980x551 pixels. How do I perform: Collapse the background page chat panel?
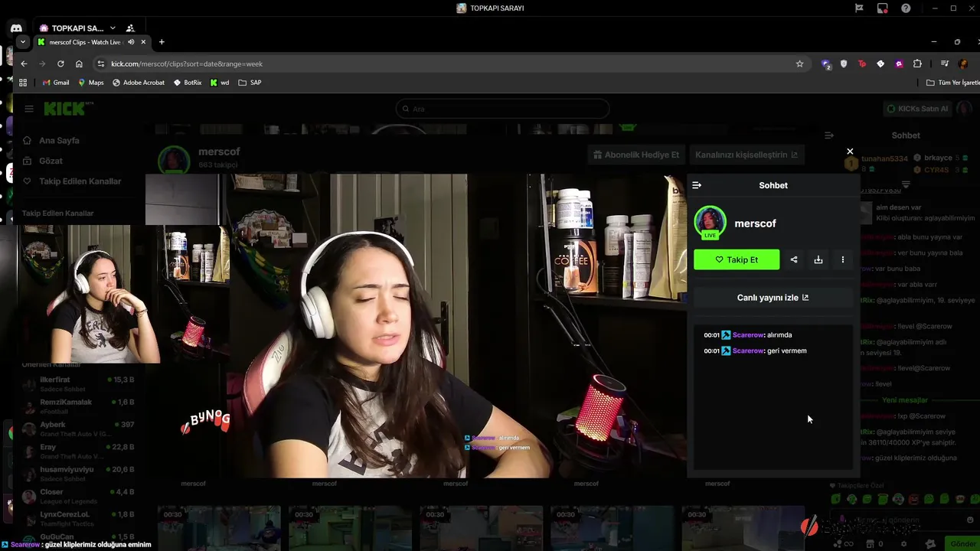829,135
